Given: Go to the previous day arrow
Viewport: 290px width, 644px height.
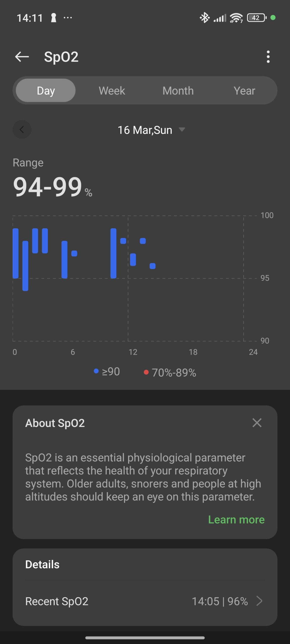Looking at the screenshot, I should click(x=22, y=130).
